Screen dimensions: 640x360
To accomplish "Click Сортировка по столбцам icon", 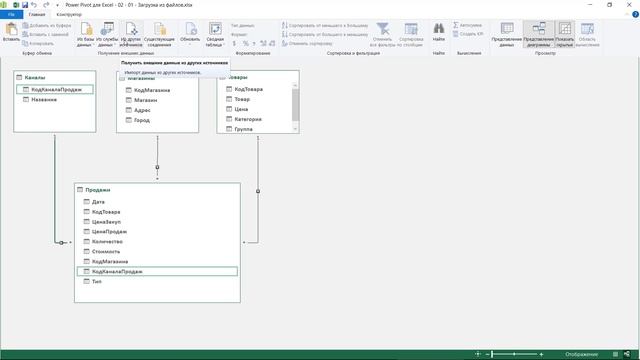I will (411, 34).
